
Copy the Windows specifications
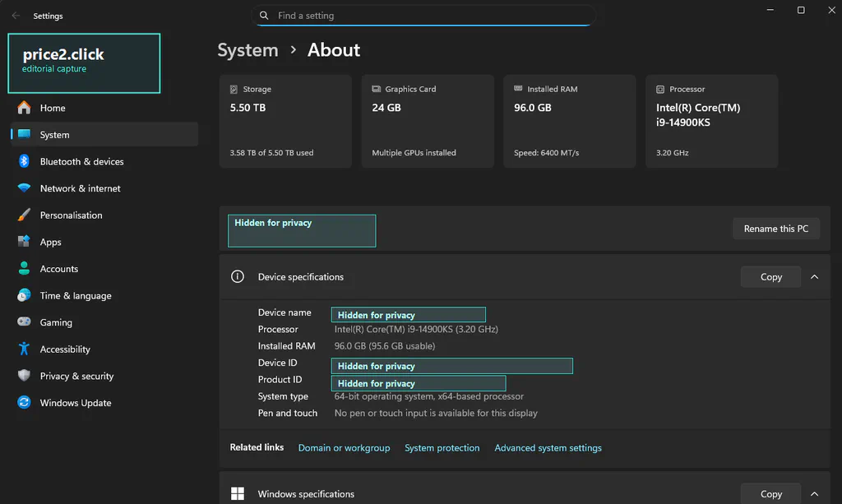(x=770, y=494)
